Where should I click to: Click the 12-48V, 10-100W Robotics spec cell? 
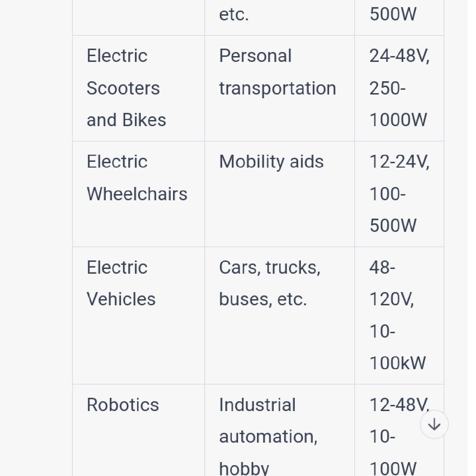[399, 430]
